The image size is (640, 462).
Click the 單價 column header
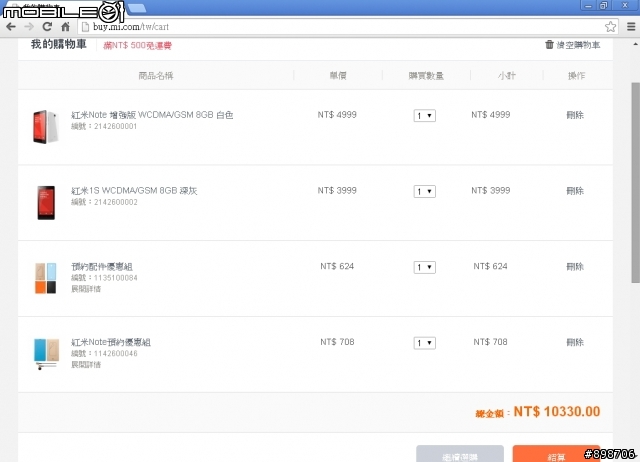point(338,76)
